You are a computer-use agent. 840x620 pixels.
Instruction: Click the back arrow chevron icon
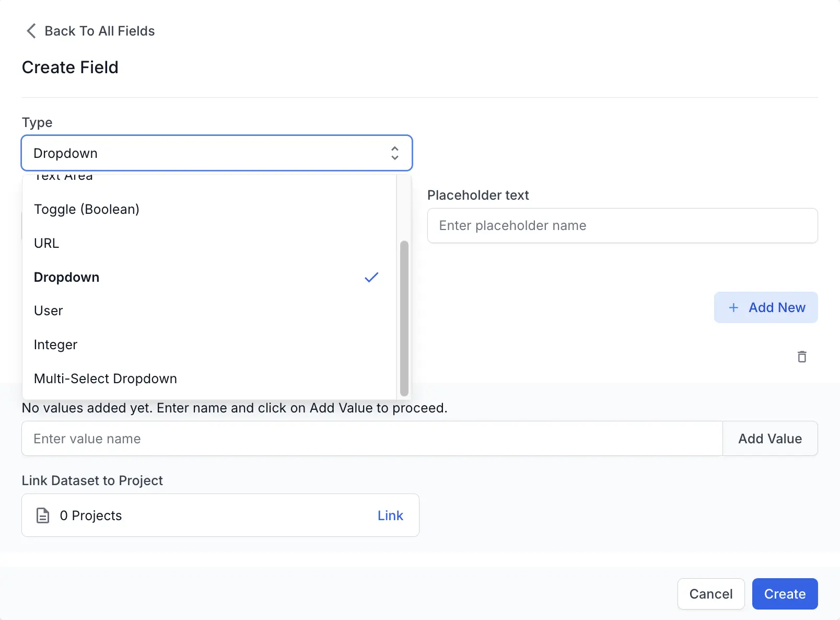click(x=31, y=31)
